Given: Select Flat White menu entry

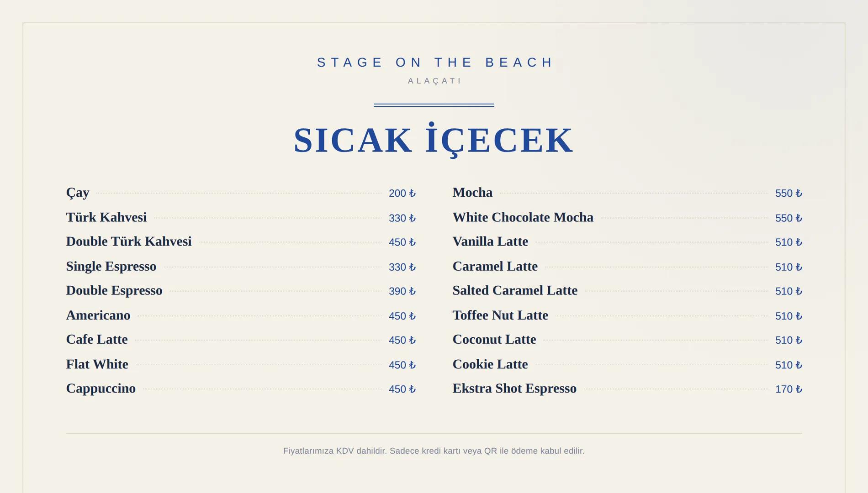Looking at the screenshot, I should (97, 364).
